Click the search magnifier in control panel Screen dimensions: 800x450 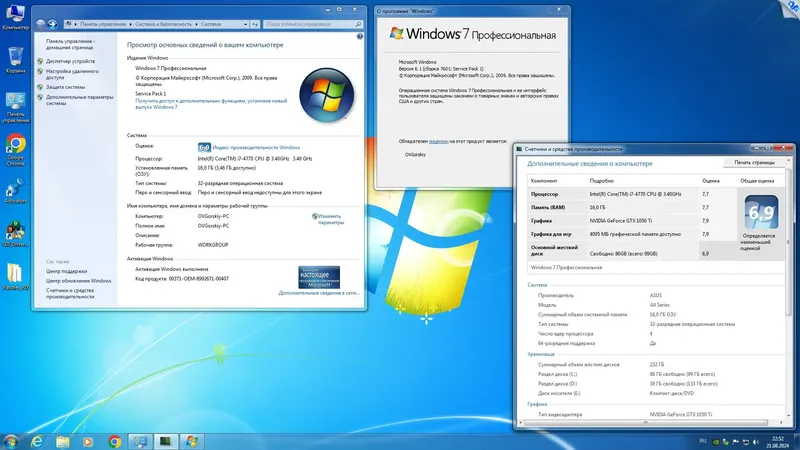coord(358,24)
